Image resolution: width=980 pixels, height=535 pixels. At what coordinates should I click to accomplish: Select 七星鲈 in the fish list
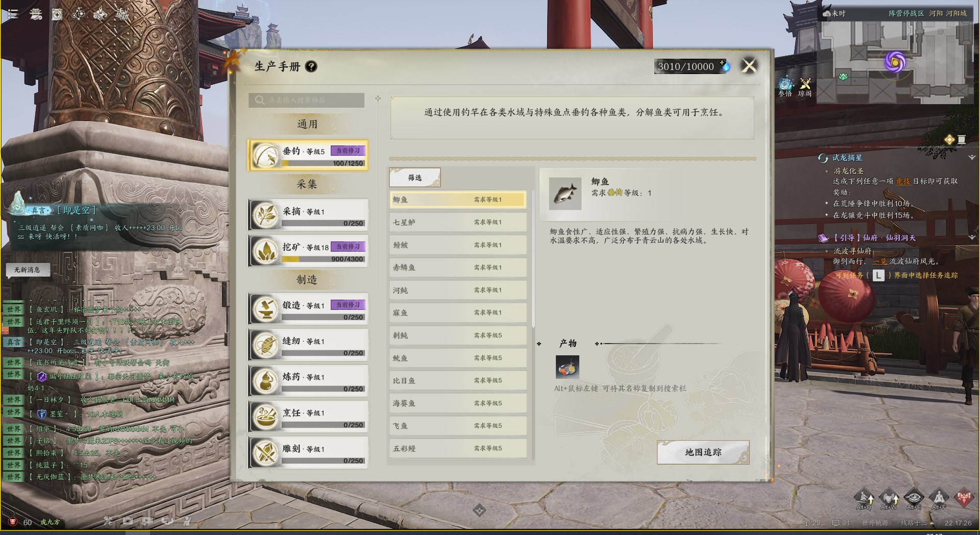(458, 222)
